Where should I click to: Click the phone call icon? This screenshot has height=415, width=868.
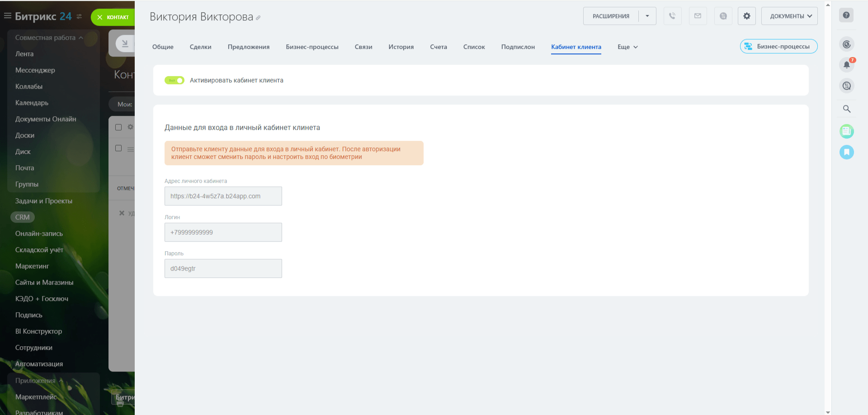(672, 16)
